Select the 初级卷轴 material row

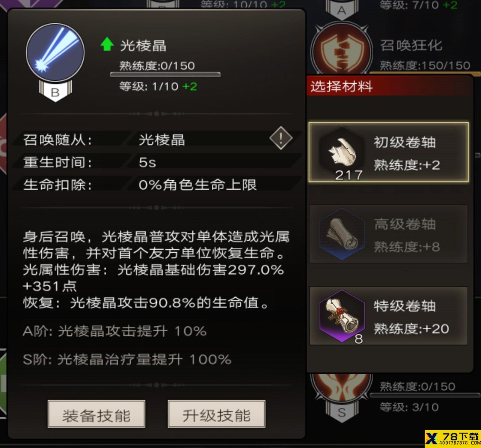[x=389, y=152]
